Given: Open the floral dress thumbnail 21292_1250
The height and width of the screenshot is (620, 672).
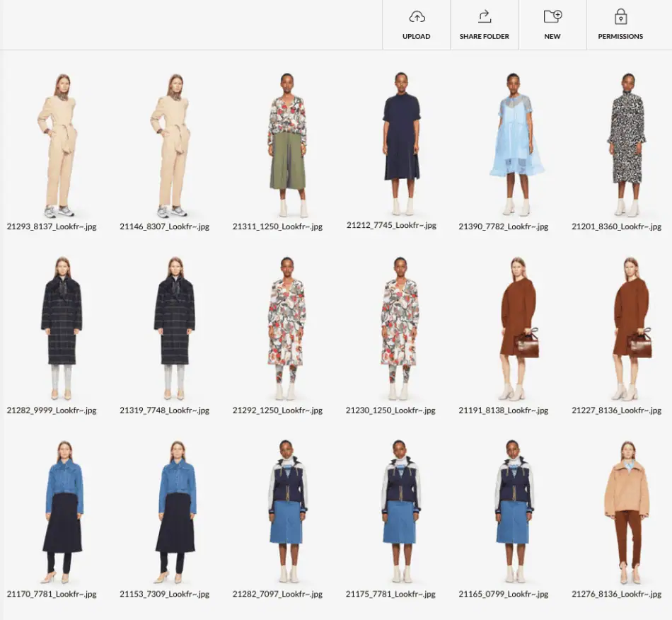Looking at the screenshot, I should click(286, 329).
